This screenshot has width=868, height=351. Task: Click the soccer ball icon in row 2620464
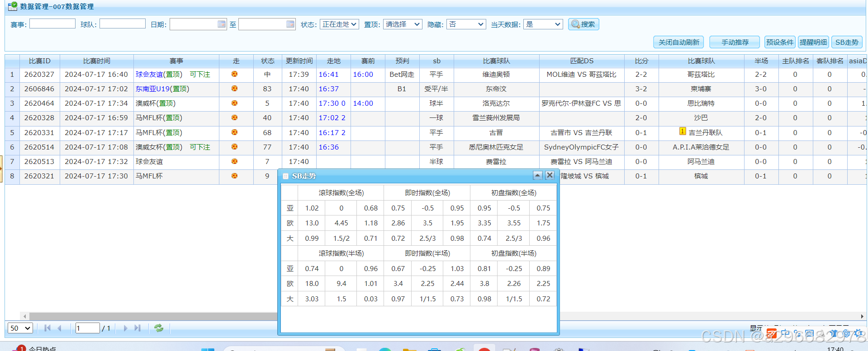[x=234, y=103]
